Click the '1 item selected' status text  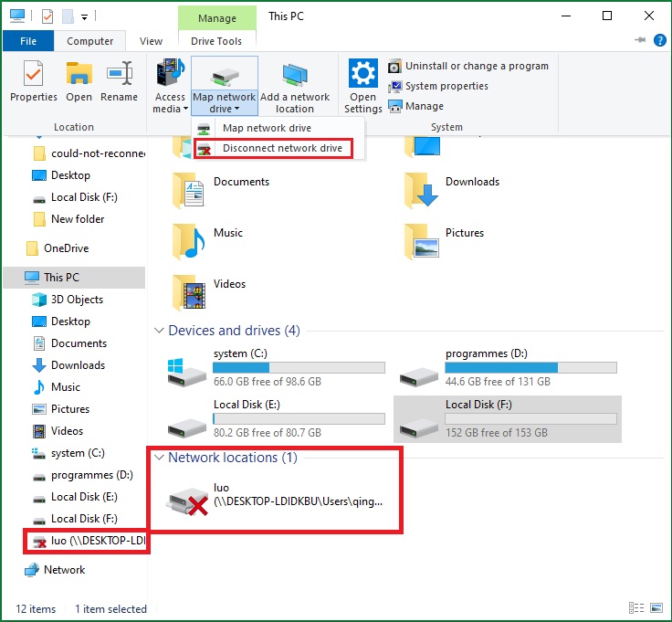(x=110, y=609)
